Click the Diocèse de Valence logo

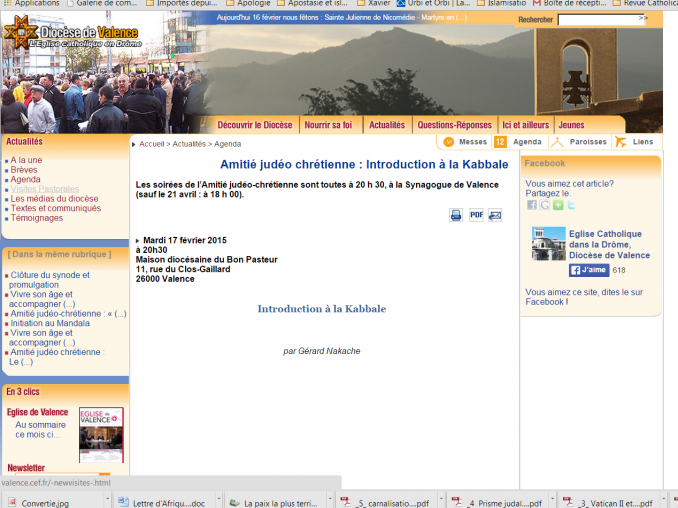72,33
